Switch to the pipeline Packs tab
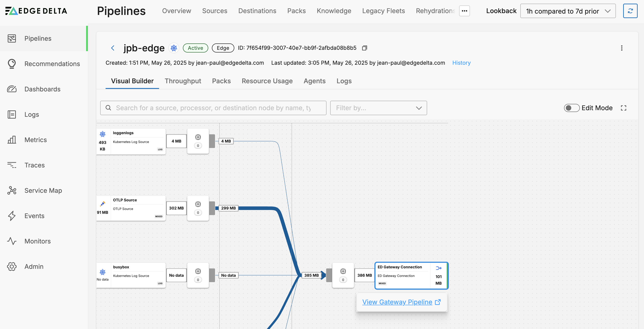 coord(221,81)
